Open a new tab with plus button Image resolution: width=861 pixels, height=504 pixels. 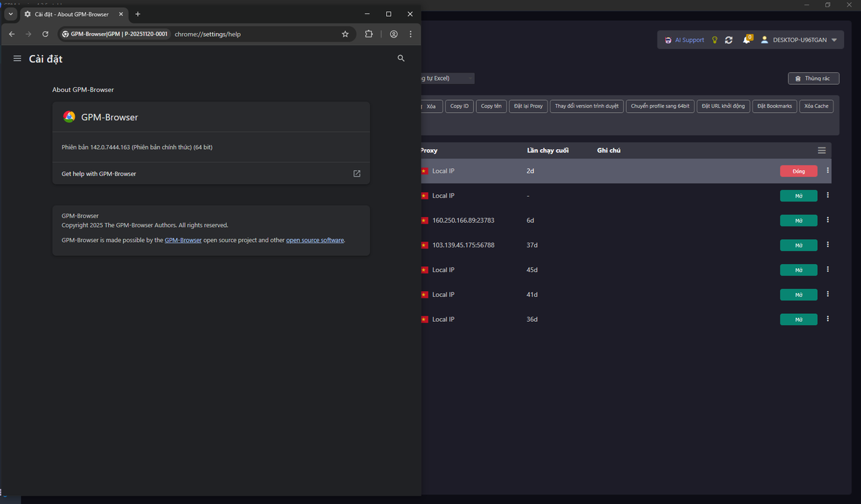tap(138, 14)
